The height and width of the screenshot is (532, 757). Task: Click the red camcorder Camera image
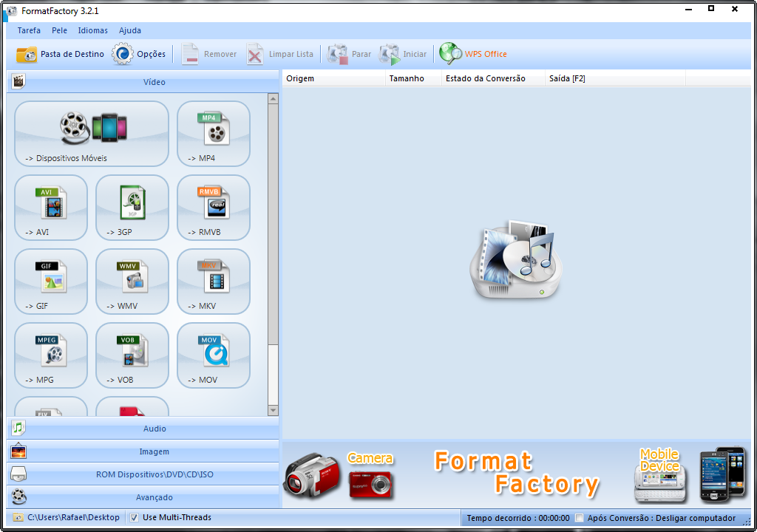click(311, 476)
